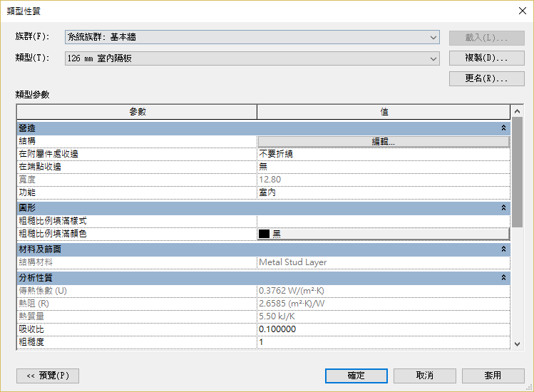Click the scrollbar up arrow
Viewport: 534px width, 392px height.
[517, 111]
